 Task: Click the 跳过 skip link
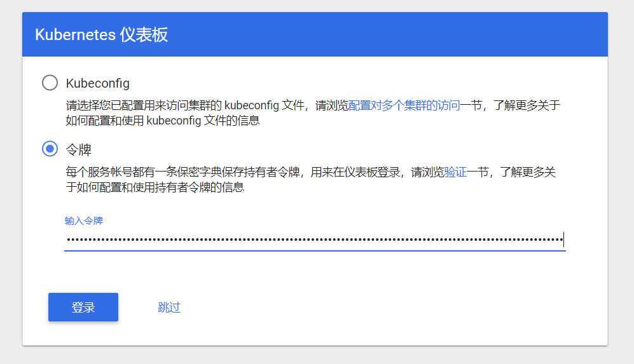point(169,307)
